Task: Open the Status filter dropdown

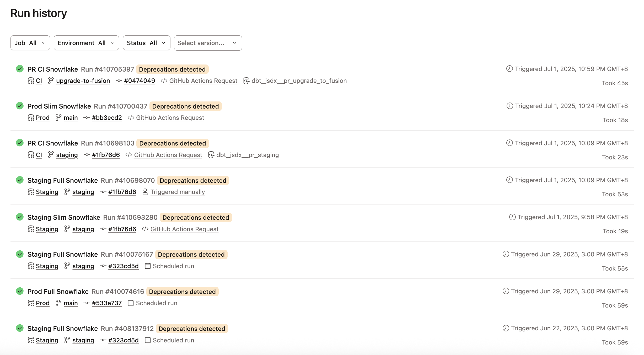Action: (146, 43)
